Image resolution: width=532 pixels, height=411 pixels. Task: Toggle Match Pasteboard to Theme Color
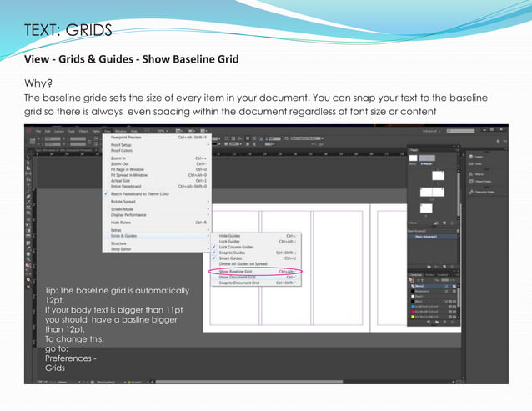point(157,194)
